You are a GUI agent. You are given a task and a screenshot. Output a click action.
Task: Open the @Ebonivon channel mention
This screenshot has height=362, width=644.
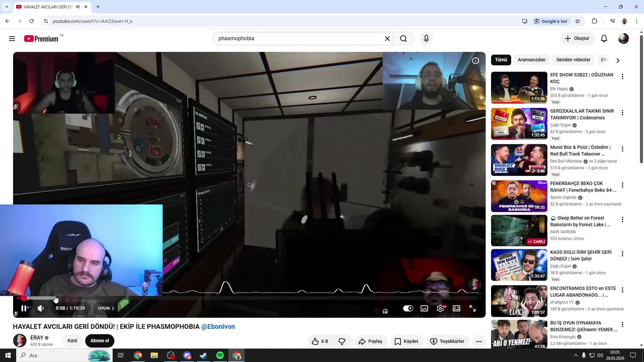(218, 327)
